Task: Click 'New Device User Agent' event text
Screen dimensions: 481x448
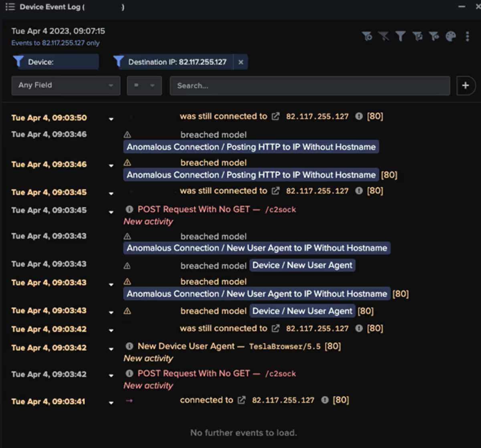Action: [186, 346]
